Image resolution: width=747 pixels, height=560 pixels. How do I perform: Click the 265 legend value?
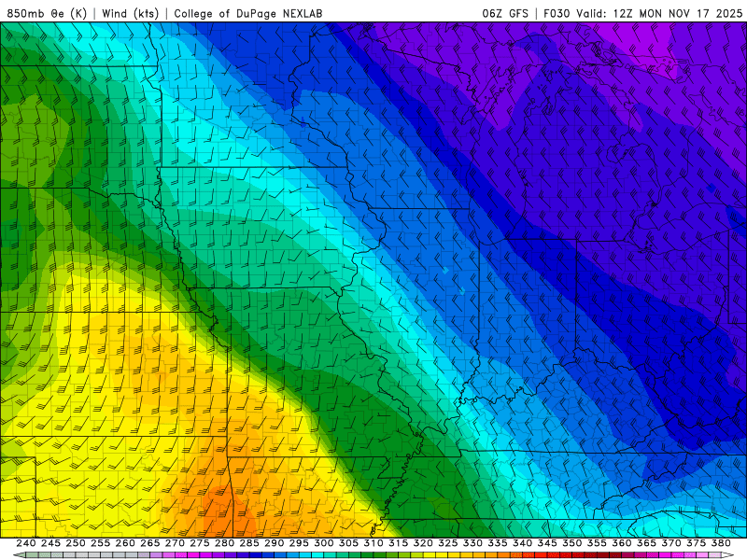click(x=149, y=543)
